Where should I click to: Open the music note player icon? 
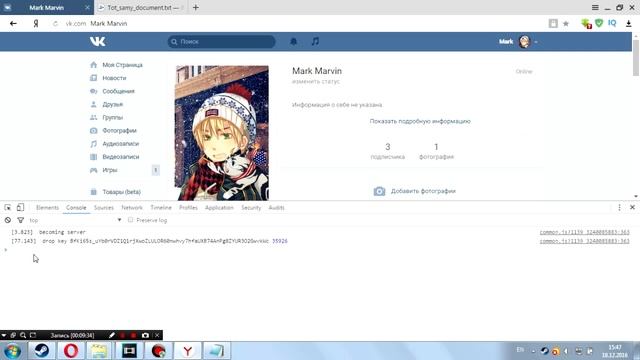click(315, 41)
